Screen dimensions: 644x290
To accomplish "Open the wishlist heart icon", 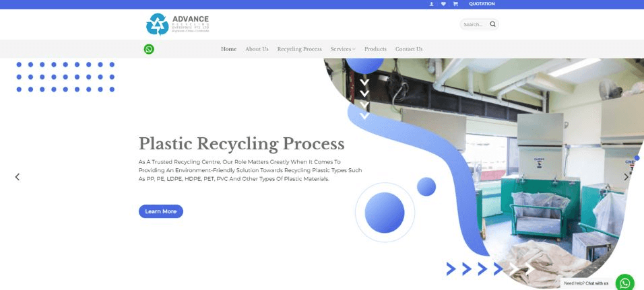I will coord(443,4).
